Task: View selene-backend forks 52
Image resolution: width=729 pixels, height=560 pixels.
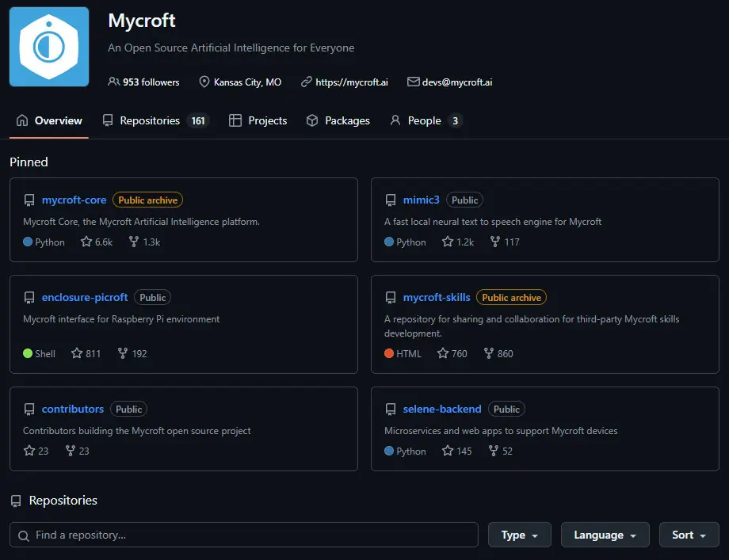Action: (501, 451)
